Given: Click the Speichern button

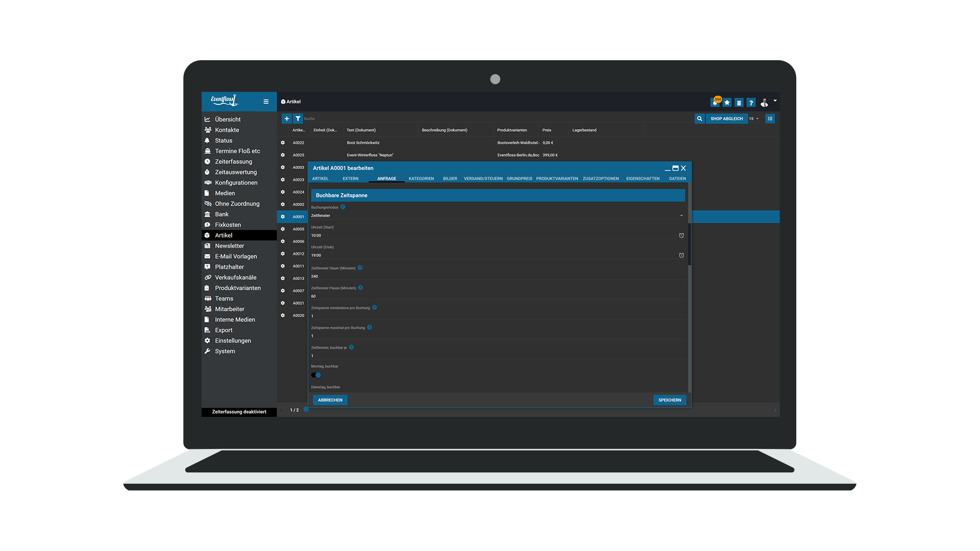Looking at the screenshot, I should coord(670,400).
